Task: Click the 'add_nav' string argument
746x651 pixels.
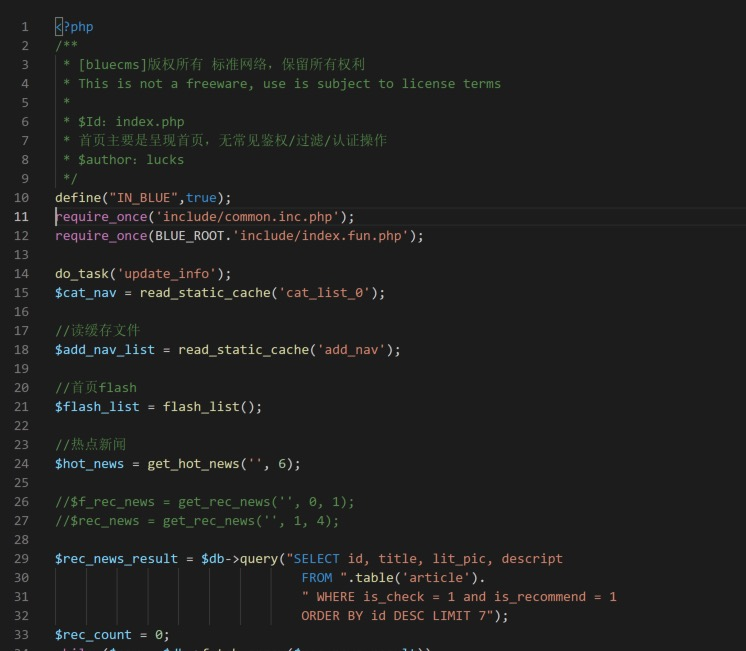Action: (351, 350)
